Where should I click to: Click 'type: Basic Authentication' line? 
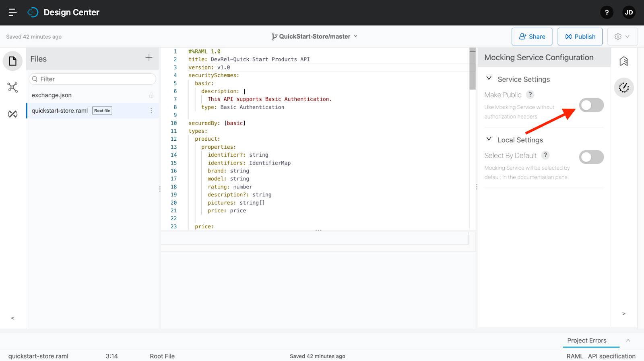(243, 107)
